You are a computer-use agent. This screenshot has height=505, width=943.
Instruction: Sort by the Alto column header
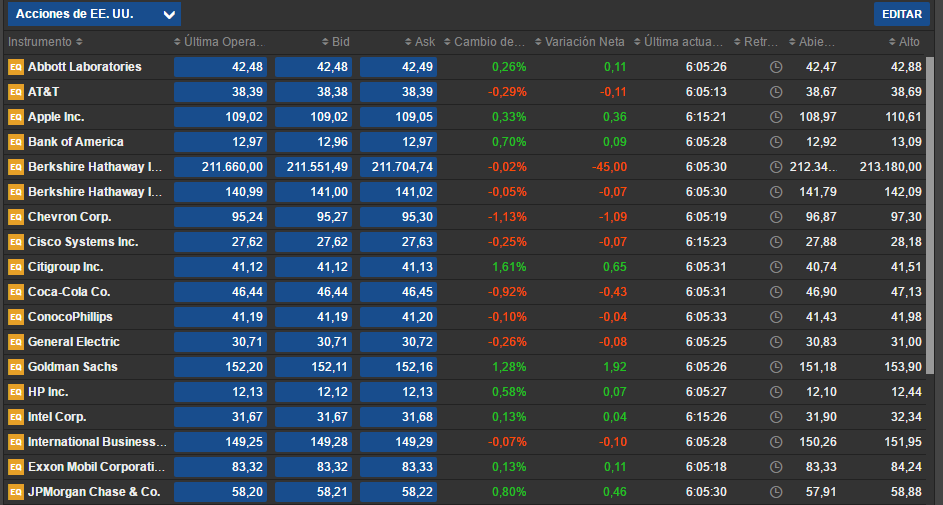(904, 42)
